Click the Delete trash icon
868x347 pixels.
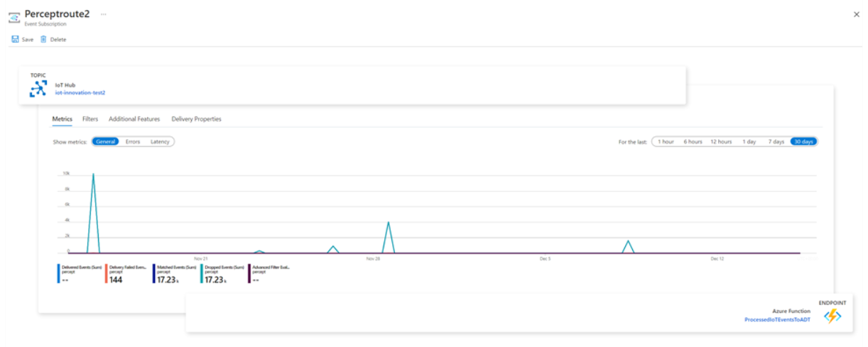point(43,39)
